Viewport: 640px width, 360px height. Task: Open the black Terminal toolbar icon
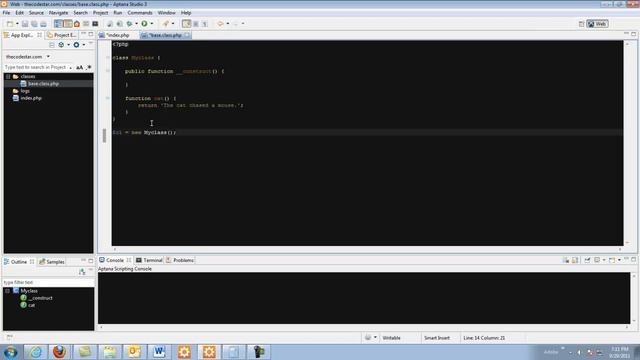tap(95, 24)
